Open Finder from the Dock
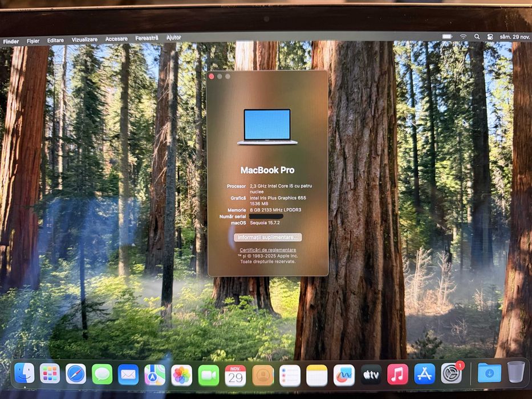This screenshot has width=532, height=399. (25, 373)
